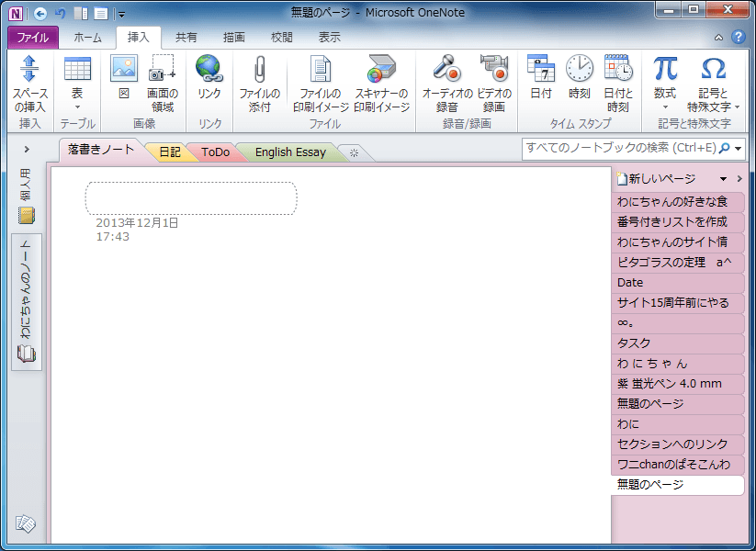The height and width of the screenshot is (551, 756).
Task: Open page 紫 蛍光ペン 4.0 mm
Action: [677, 384]
